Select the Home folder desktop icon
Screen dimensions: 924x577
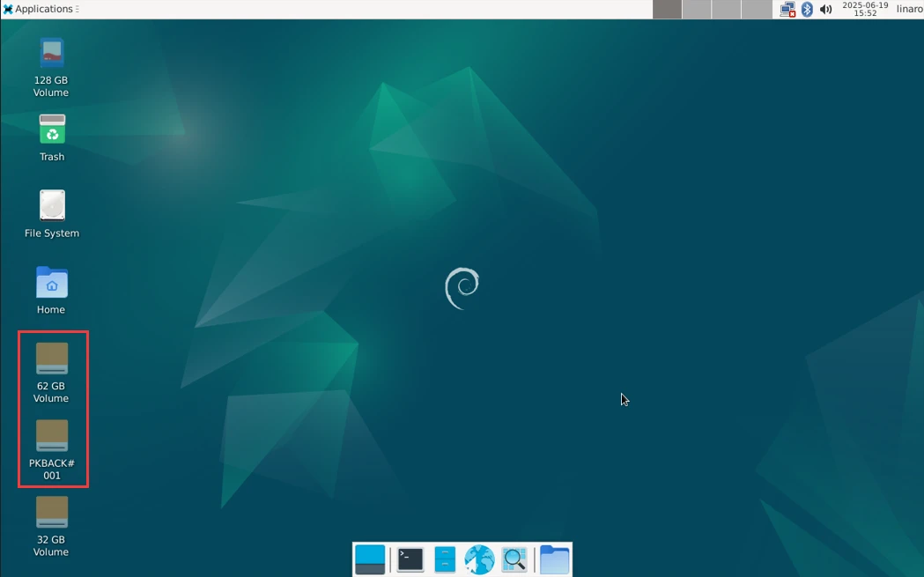pos(51,282)
